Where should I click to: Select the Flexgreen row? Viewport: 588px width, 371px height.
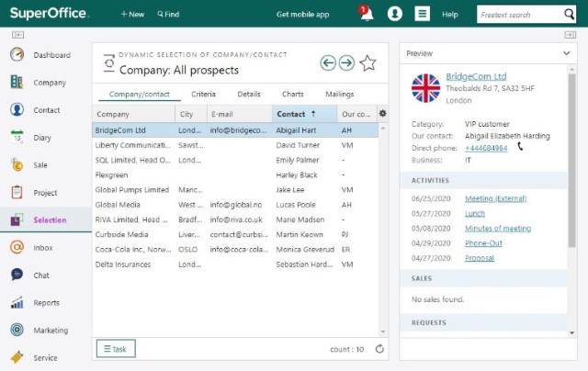(235, 175)
